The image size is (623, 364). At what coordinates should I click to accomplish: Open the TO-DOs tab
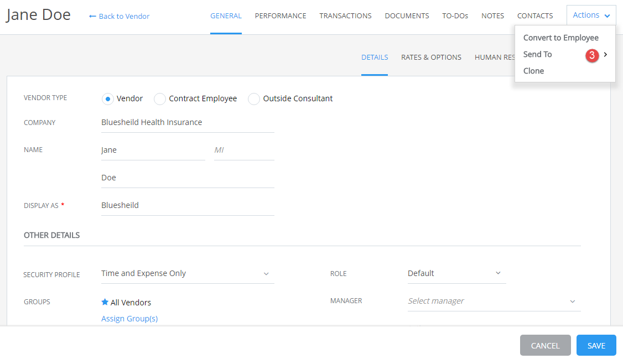455,16
